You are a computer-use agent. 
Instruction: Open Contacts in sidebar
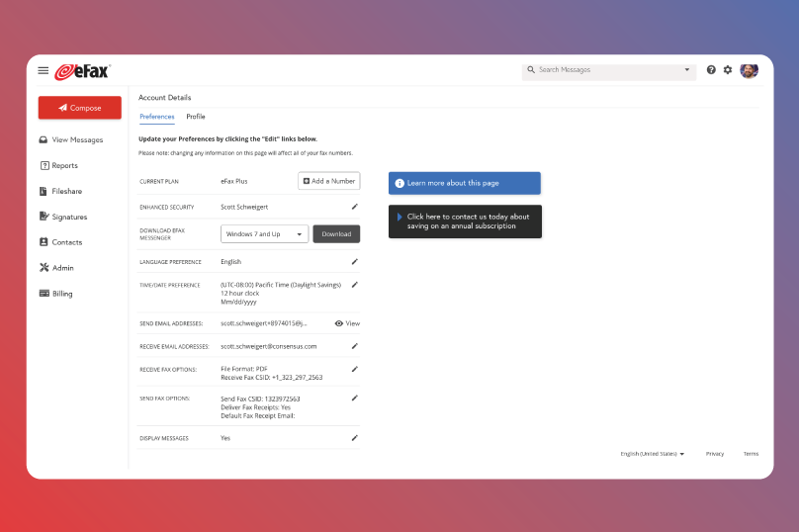coord(61,242)
